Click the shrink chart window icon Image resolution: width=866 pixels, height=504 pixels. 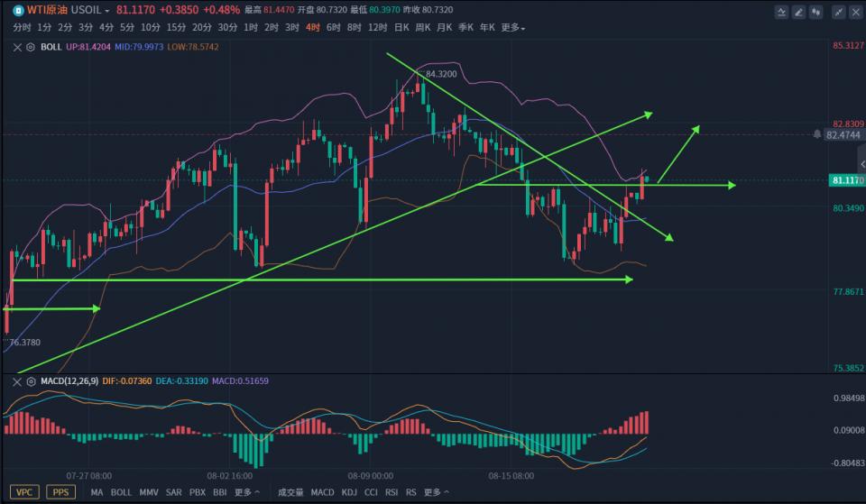[x=839, y=12]
